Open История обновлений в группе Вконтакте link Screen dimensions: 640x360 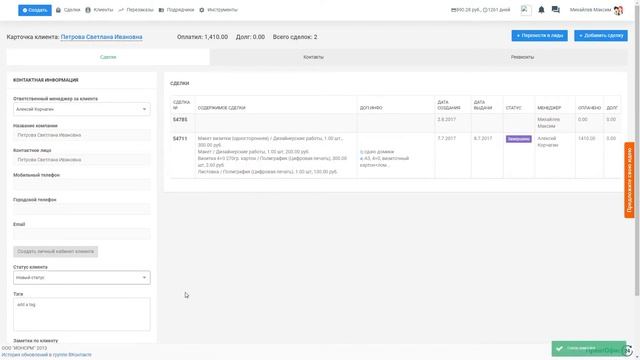[47, 355]
